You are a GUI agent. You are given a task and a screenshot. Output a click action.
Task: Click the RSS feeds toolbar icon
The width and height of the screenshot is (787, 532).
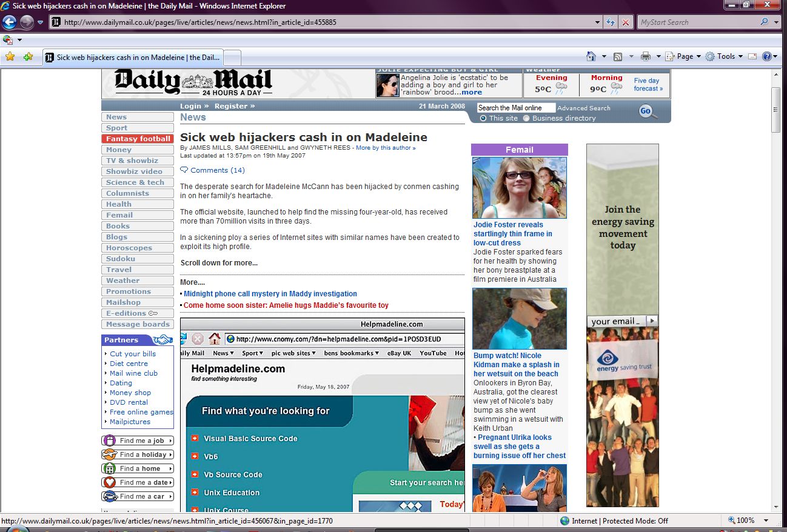tap(618, 56)
